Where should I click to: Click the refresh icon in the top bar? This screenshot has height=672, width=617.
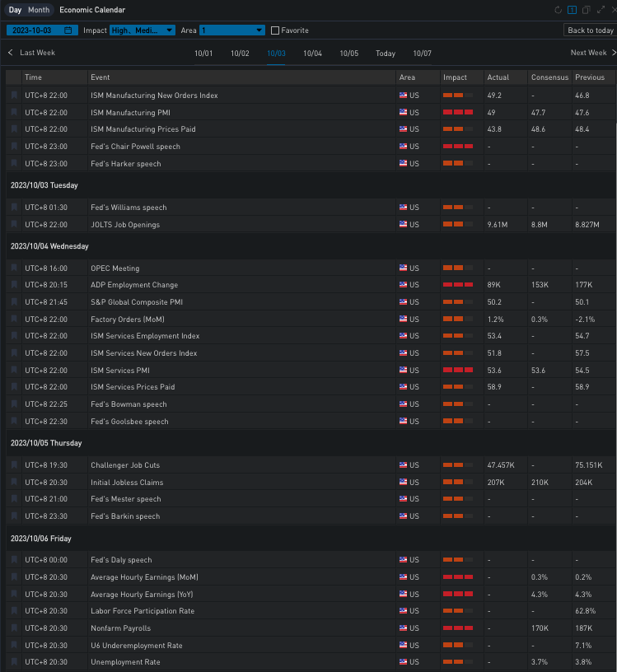[x=559, y=10]
